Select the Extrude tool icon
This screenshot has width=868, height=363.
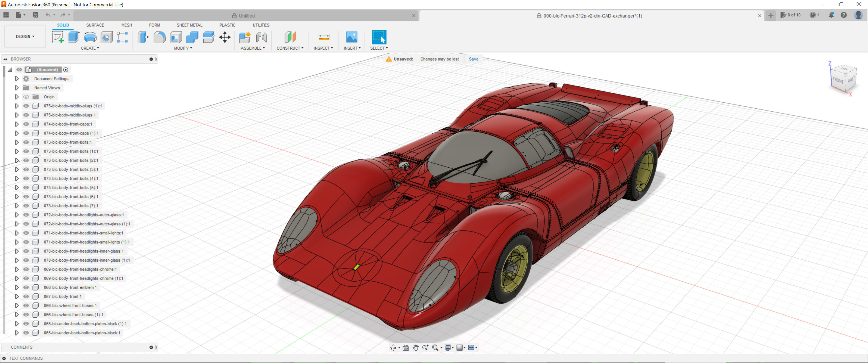(x=74, y=37)
